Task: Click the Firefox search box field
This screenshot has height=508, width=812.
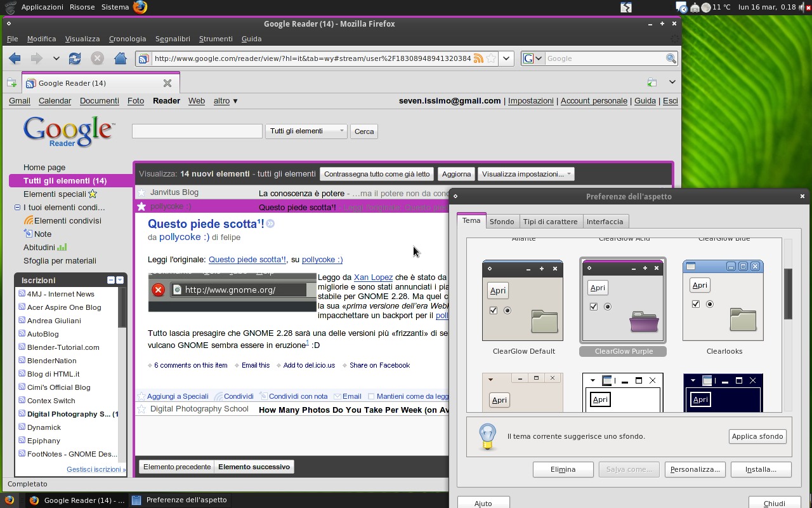Action: [605, 58]
